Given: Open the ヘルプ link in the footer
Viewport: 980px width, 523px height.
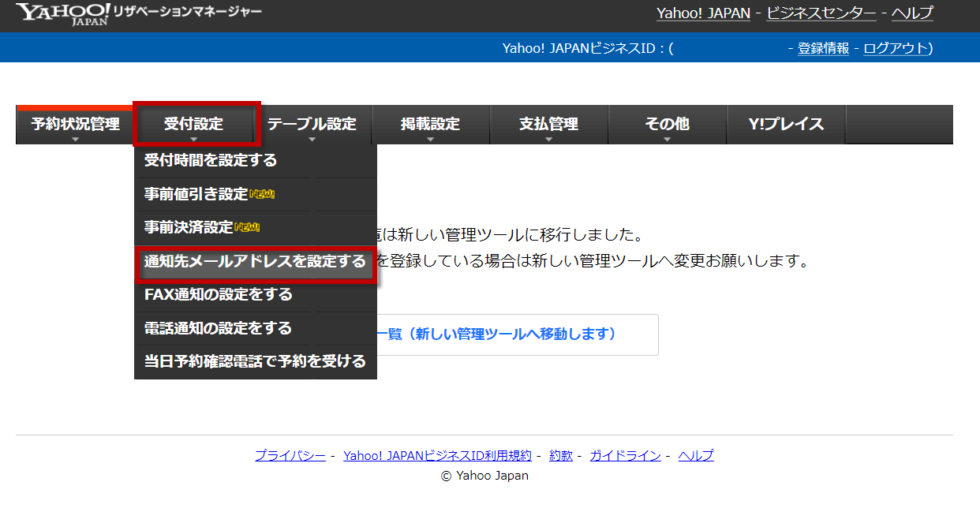Looking at the screenshot, I should 696,455.
